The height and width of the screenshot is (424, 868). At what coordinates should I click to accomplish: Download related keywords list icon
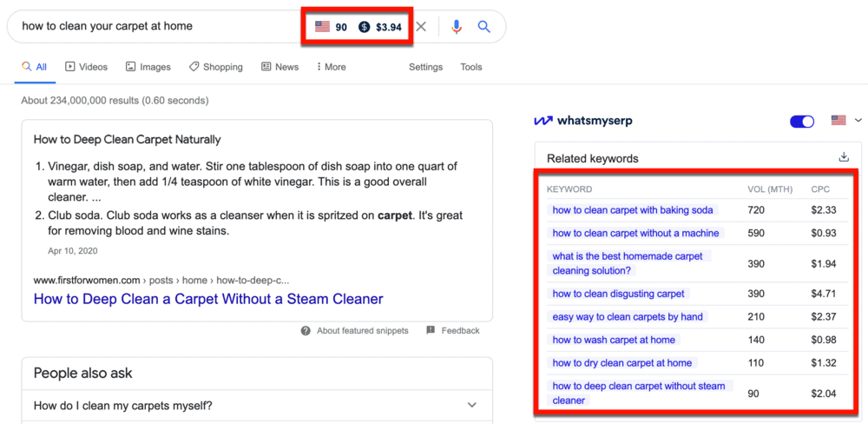pos(844,157)
